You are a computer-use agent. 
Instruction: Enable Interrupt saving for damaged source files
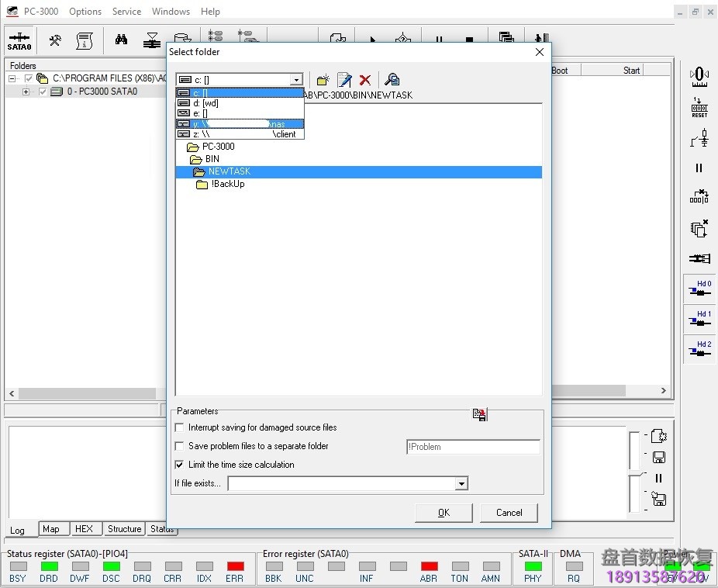click(181, 427)
